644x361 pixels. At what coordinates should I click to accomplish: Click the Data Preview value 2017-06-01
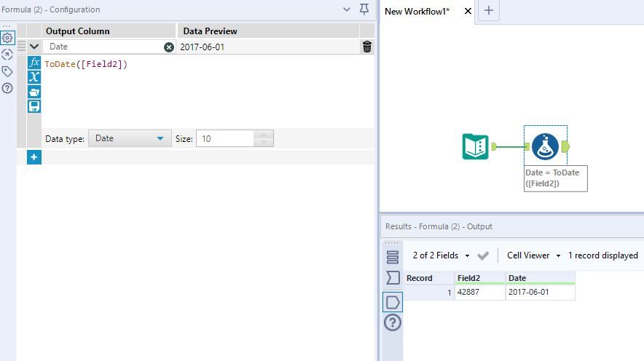(x=202, y=47)
